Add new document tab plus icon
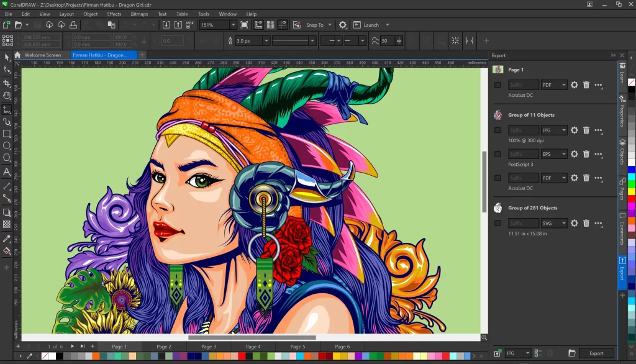 (x=142, y=55)
